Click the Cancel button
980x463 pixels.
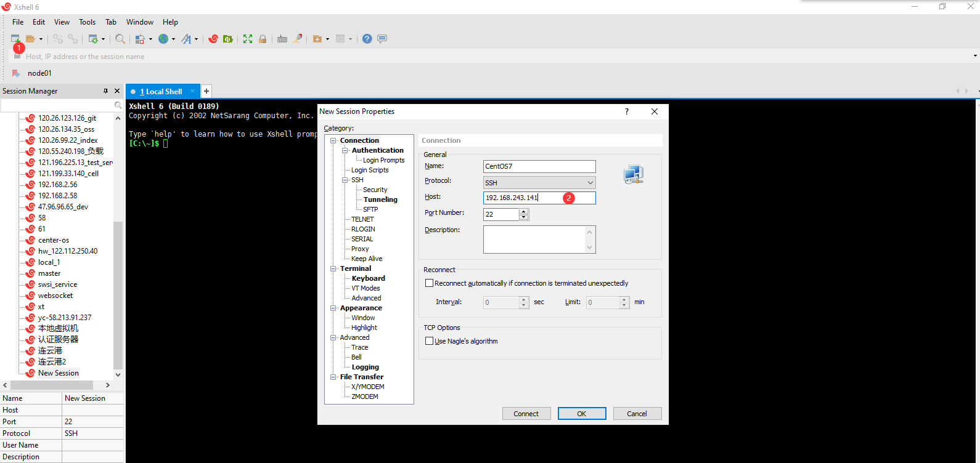637,414
